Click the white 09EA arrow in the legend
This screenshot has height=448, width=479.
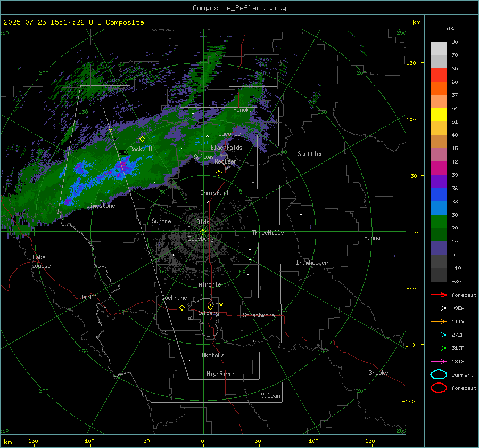(439, 308)
